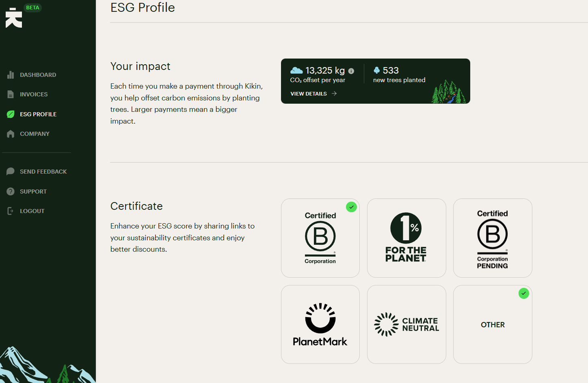Go to the Company page
Image resolution: width=588 pixels, height=383 pixels.
point(35,134)
